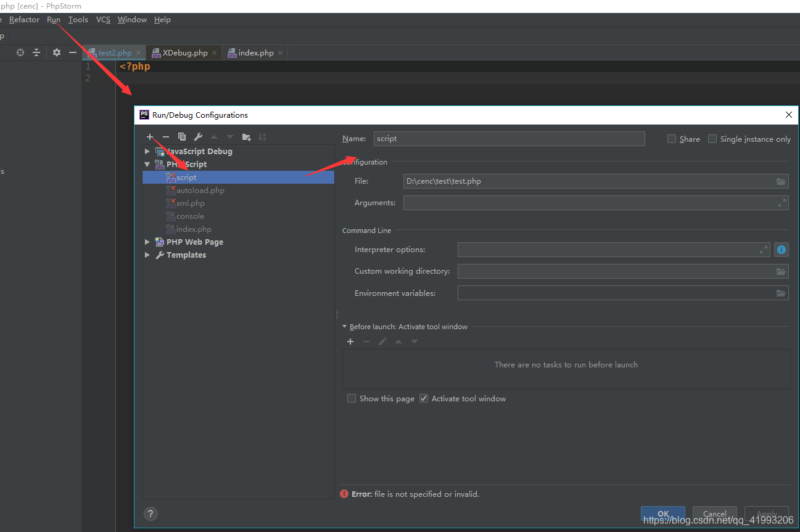Create new folder for configurations
This screenshot has height=532, width=800.
tap(246, 137)
